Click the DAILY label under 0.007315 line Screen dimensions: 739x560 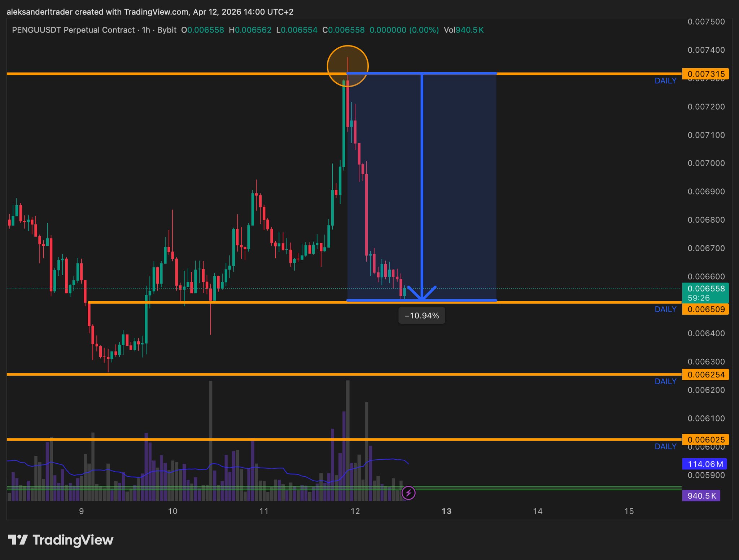[x=665, y=81]
